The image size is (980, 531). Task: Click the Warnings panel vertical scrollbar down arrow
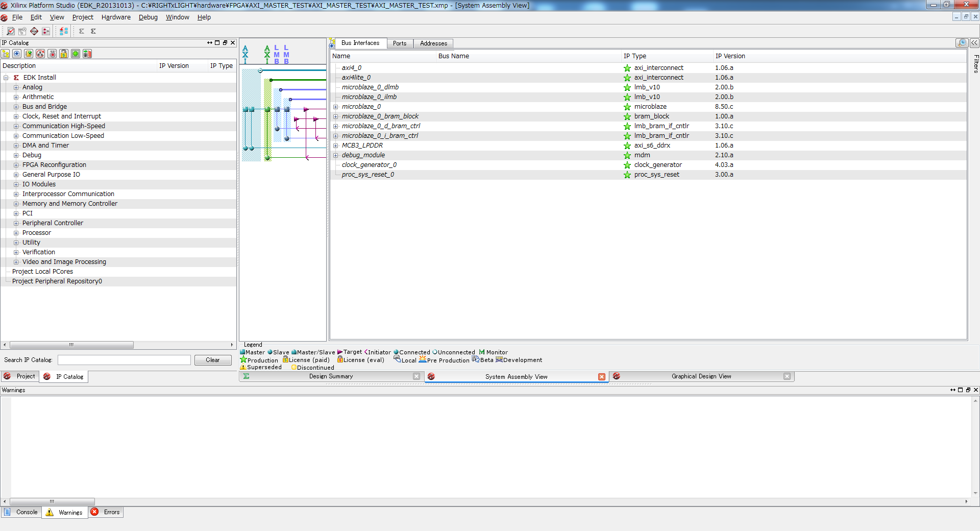click(975, 493)
